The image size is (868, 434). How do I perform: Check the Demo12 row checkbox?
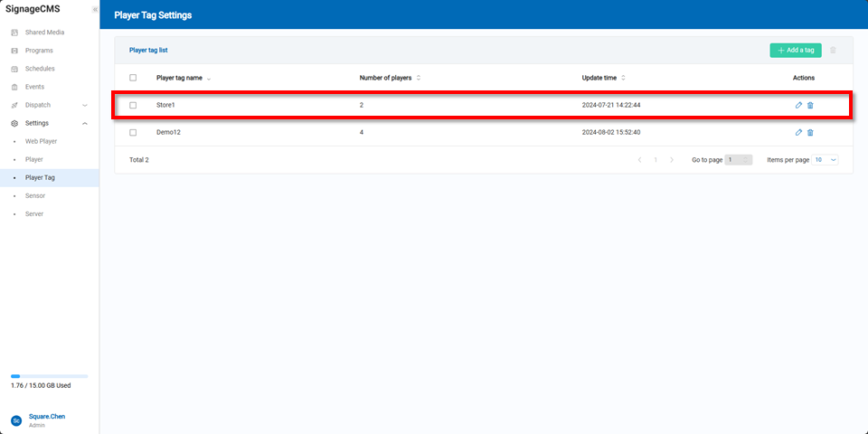tap(133, 132)
